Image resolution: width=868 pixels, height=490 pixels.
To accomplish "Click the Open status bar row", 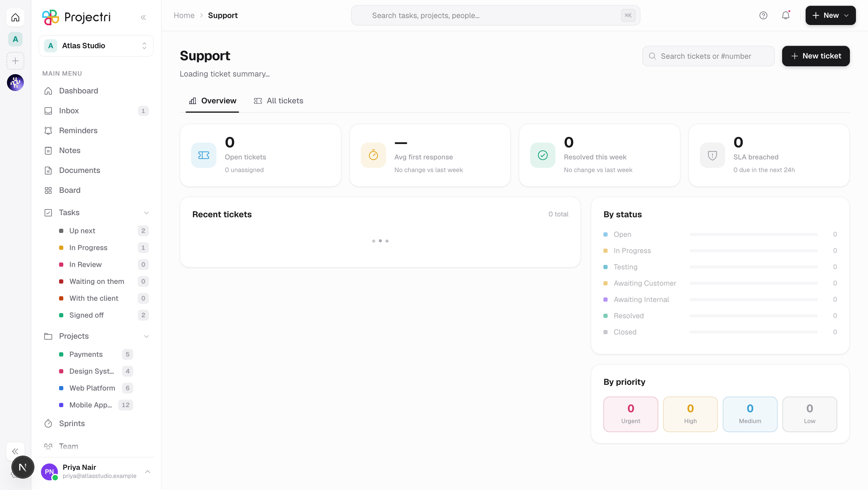I will pyautogui.click(x=720, y=234).
